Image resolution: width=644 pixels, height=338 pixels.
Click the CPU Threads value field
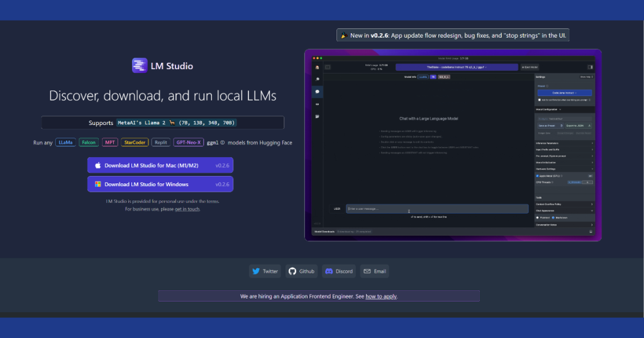pyautogui.click(x=587, y=182)
